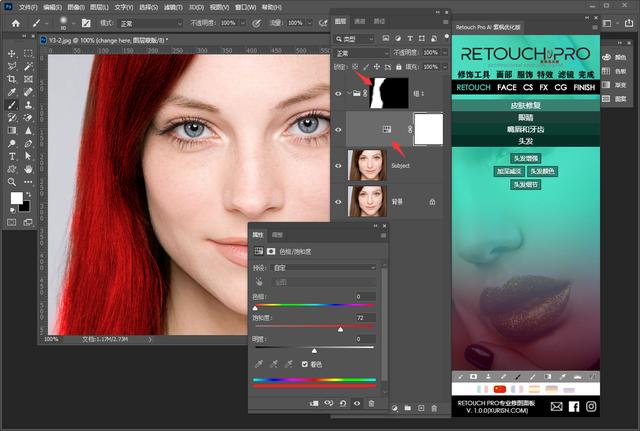This screenshot has width=640, height=431.
Task: Open brush opacity 100% dropdown arrow in options bar
Action: pos(242,23)
